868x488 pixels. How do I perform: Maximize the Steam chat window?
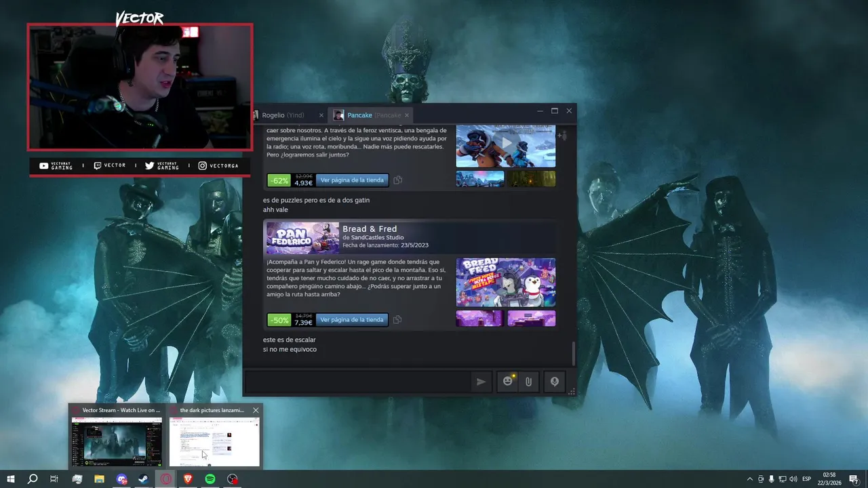click(555, 110)
